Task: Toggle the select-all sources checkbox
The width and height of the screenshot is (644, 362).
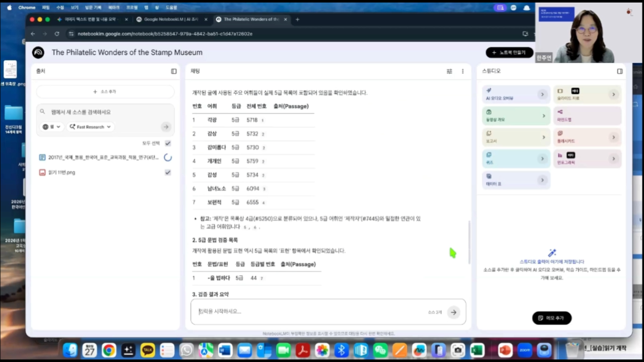Action: [168, 143]
